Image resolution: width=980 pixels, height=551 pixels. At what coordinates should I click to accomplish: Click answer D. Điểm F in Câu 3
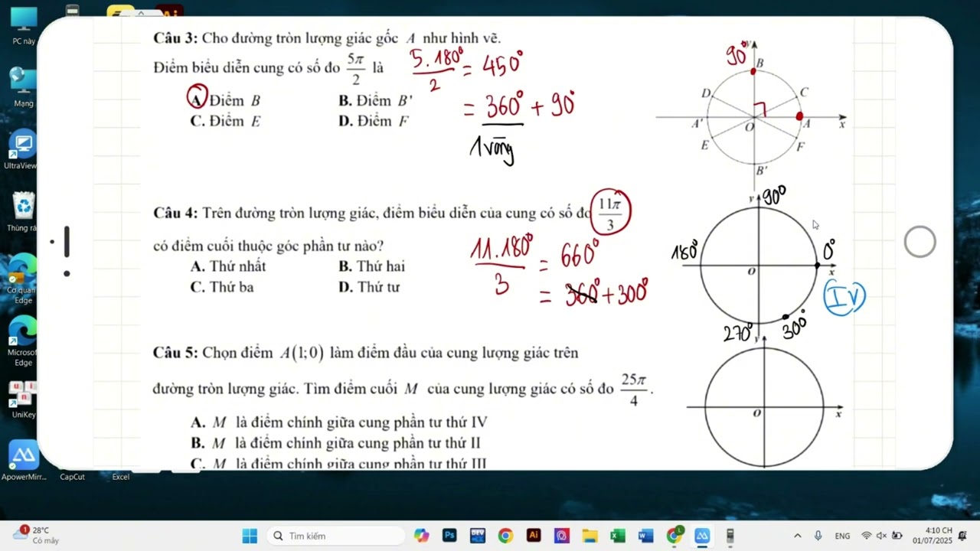374,121
